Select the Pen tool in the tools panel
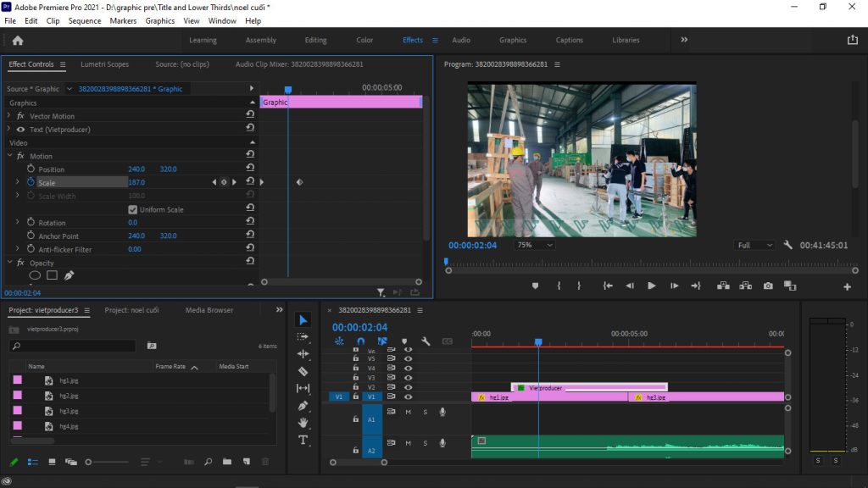This screenshot has height=488, width=868. [x=303, y=406]
